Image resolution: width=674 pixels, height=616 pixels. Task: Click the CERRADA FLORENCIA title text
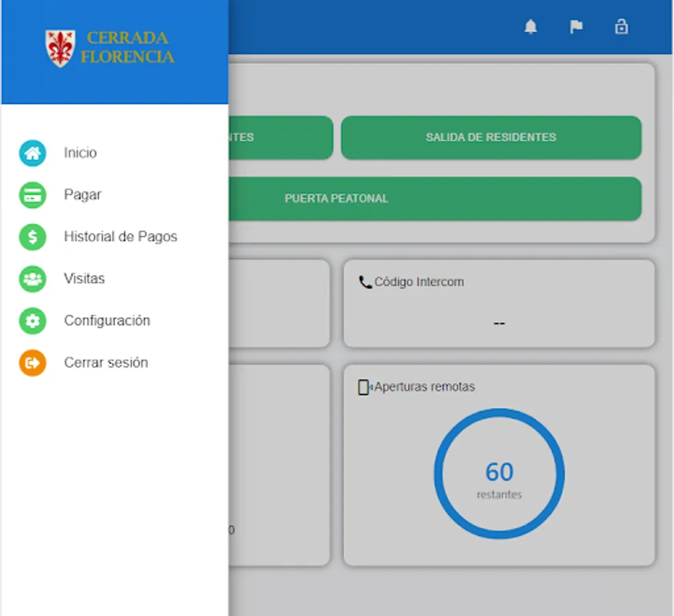(x=127, y=47)
